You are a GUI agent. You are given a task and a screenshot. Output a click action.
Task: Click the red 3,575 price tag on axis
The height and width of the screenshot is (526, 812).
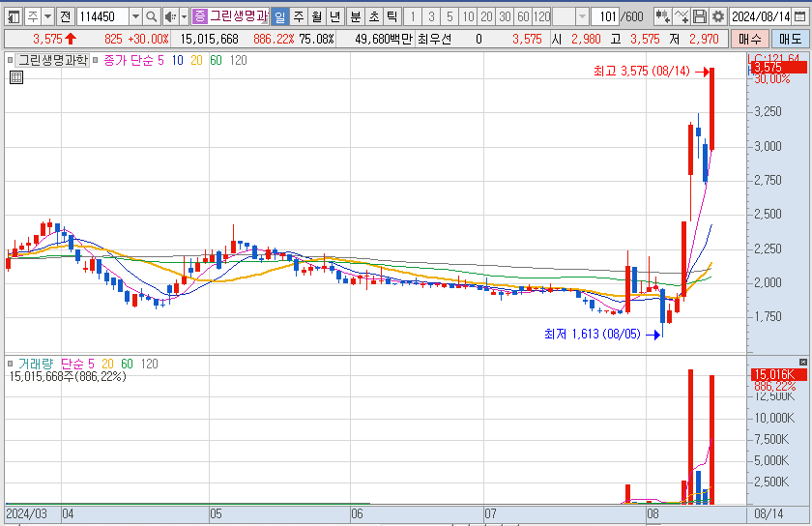[777, 67]
